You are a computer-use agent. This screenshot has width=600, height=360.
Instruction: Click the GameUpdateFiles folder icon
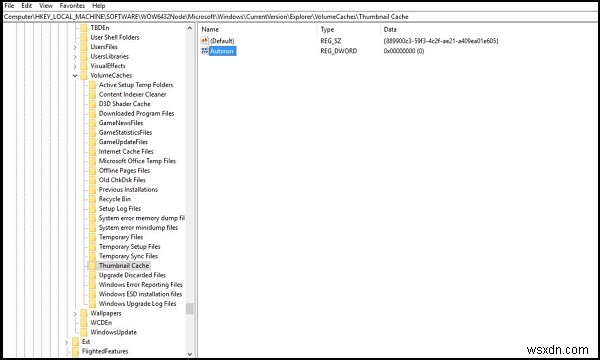point(92,142)
